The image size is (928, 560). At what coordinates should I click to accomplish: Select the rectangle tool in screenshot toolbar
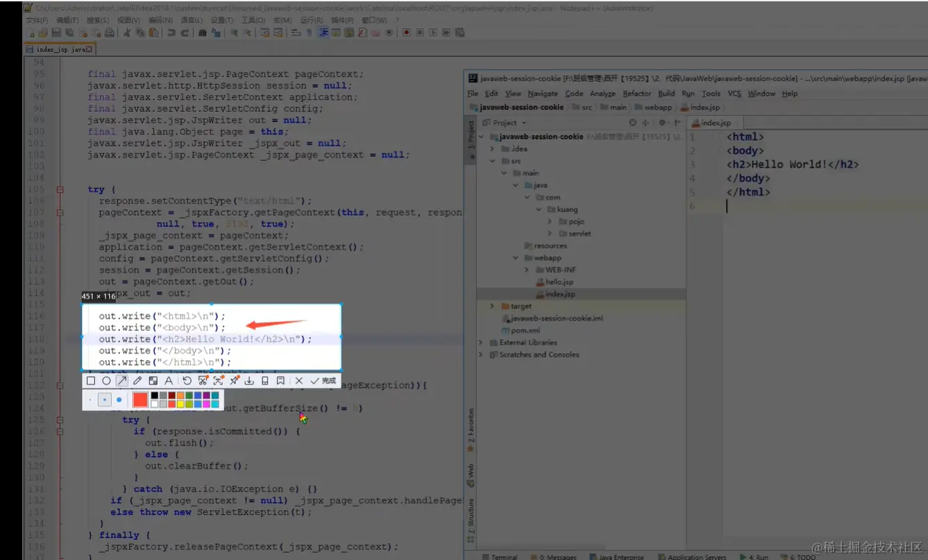[x=91, y=381]
